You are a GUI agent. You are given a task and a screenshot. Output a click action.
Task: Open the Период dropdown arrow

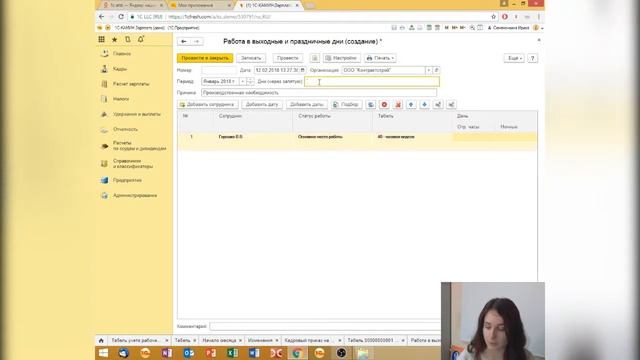[x=242, y=82]
